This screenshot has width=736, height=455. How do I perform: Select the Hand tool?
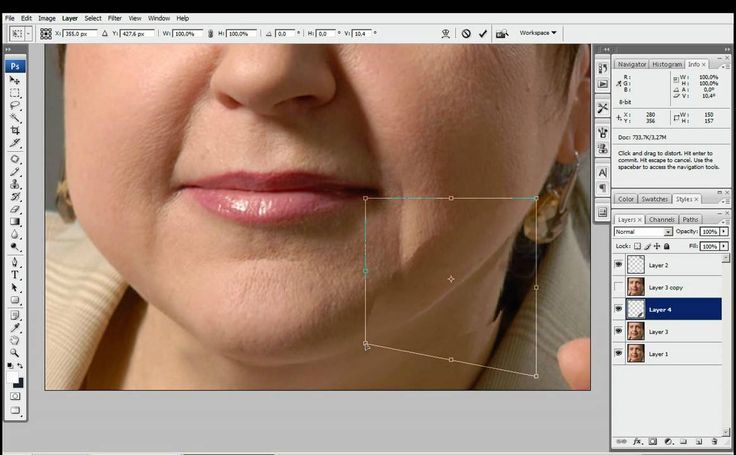15,340
